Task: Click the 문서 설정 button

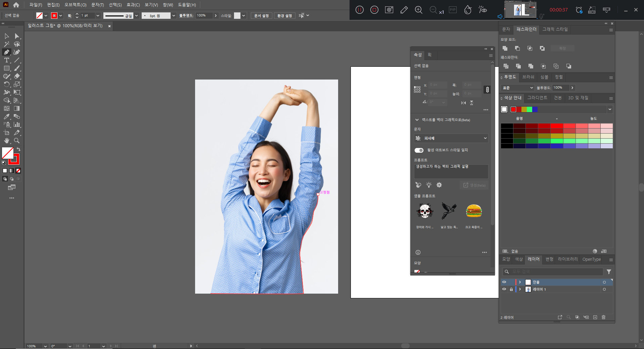Action: 261,16
